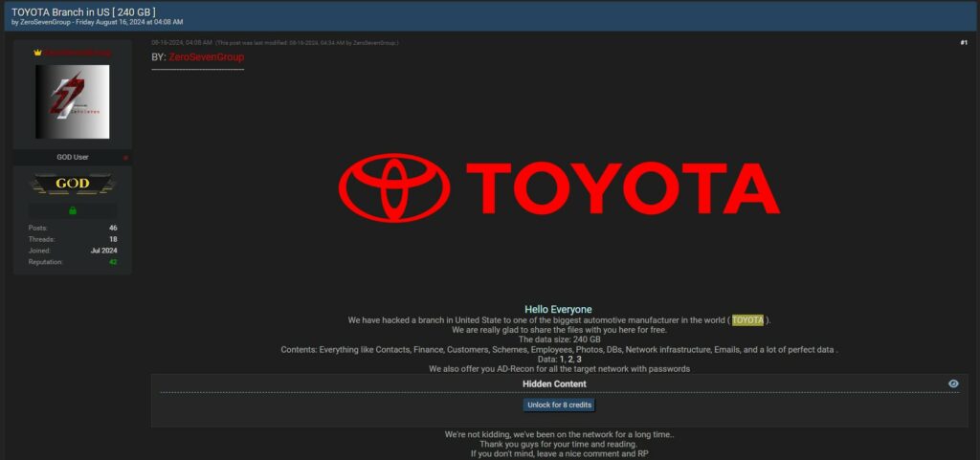Click the gold GOD rank badge
Screen dimensions: 980x460
(73, 184)
